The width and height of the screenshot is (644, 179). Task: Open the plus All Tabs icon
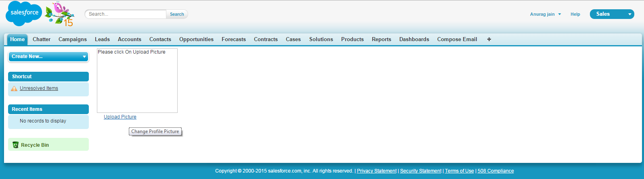(x=489, y=39)
